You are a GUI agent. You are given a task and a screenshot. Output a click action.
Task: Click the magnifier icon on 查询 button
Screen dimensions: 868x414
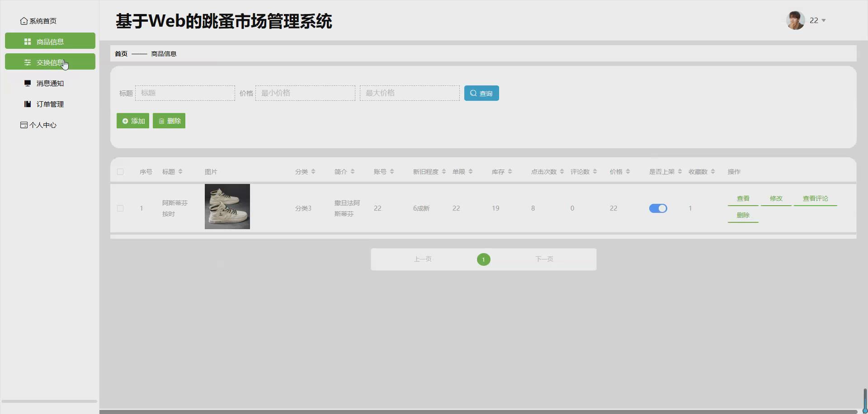pyautogui.click(x=473, y=93)
